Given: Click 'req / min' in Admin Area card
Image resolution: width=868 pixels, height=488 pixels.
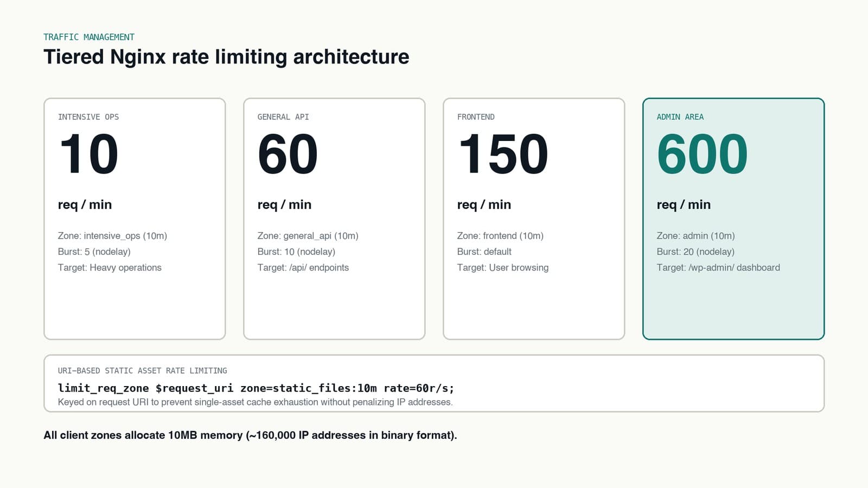Looking at the screenshot, I should [684, 204].
